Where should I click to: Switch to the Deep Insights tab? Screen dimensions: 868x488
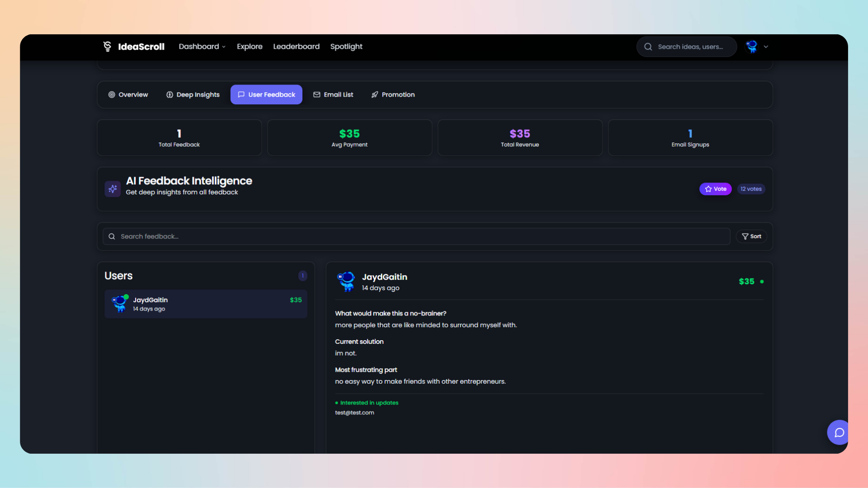click(x=193, y=94)
